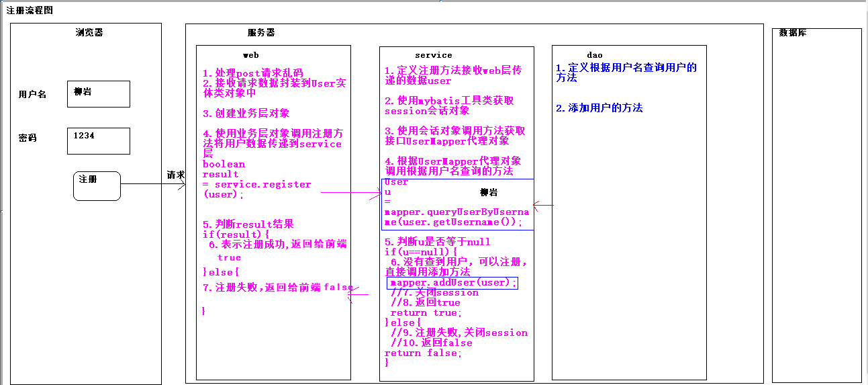Click the 注册 button in browser panel

97,185
